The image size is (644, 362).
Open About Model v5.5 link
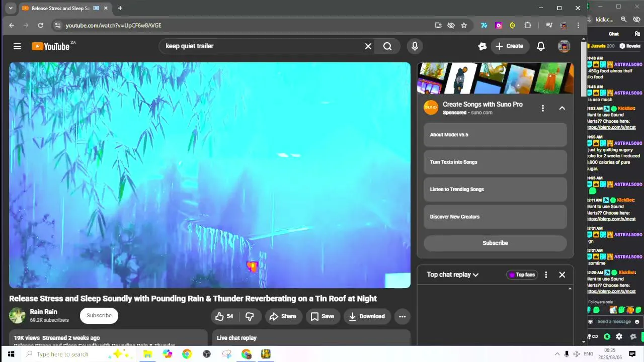[495, 135]
